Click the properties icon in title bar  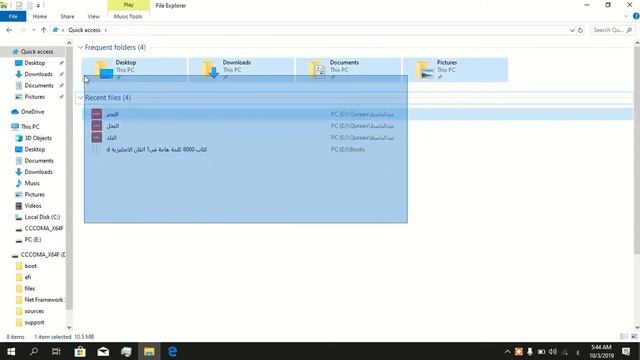tap(19, 5)
